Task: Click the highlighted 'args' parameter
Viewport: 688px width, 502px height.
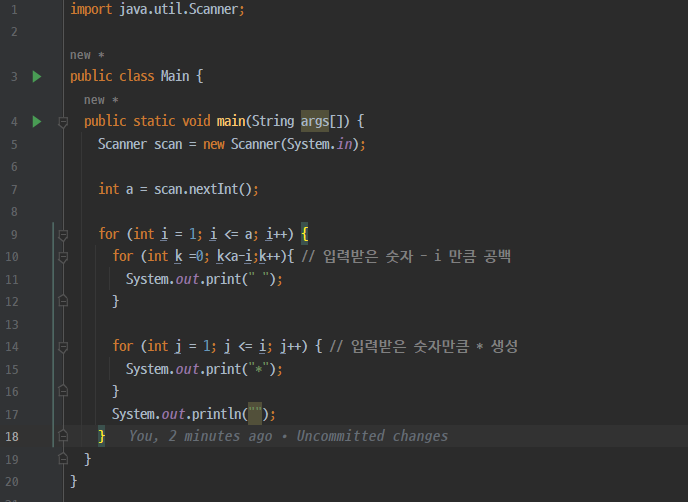Action: coord(315,121)
